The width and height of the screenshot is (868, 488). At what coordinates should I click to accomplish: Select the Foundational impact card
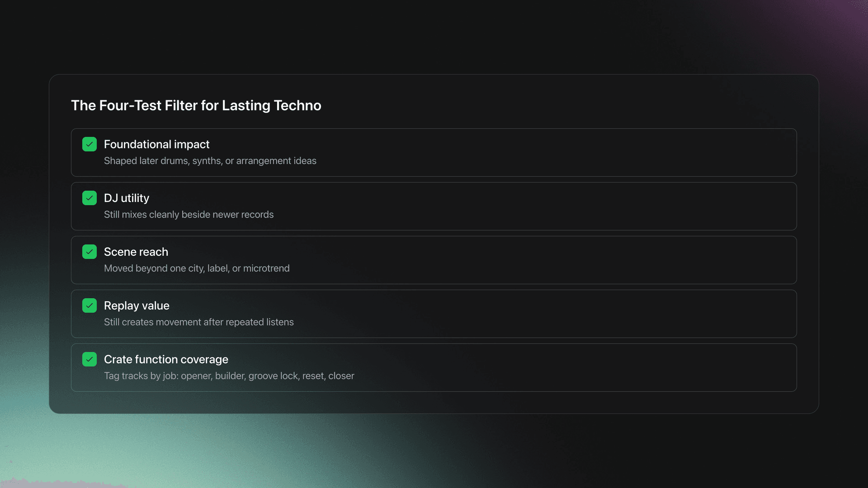click(x=434, y=152)
